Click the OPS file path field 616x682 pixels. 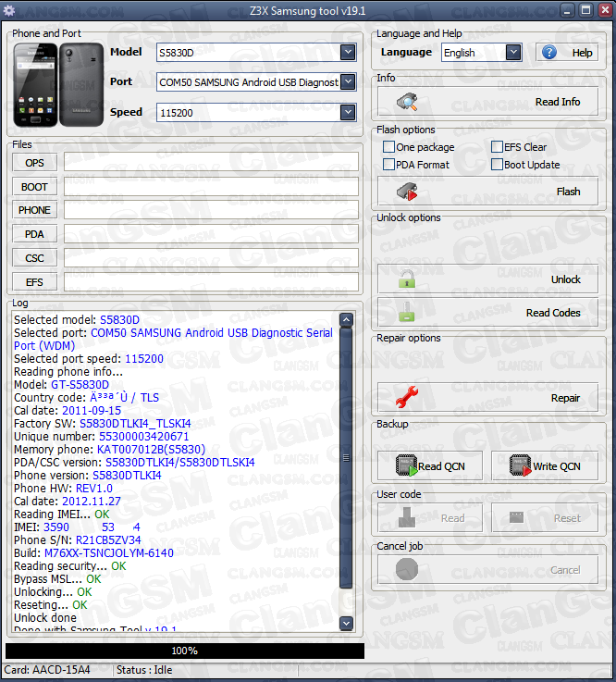pyautogui.click(x=211, y=162)
